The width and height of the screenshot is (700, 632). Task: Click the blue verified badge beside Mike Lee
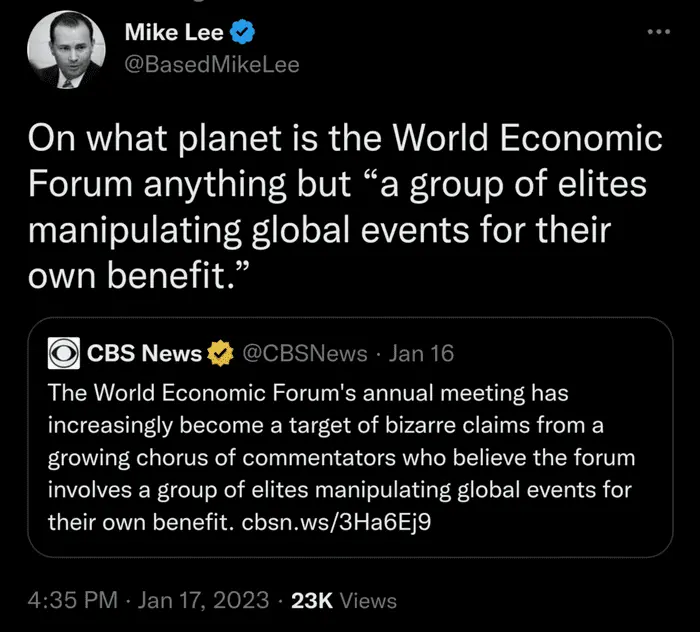click(x=243, y=33)
